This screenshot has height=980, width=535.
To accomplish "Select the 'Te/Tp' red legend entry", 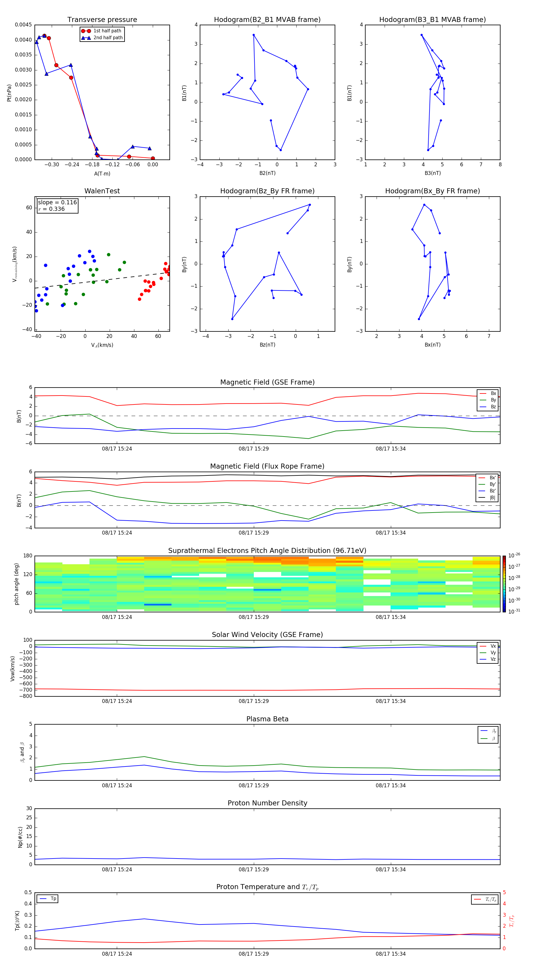I will (x=485, y=899).
